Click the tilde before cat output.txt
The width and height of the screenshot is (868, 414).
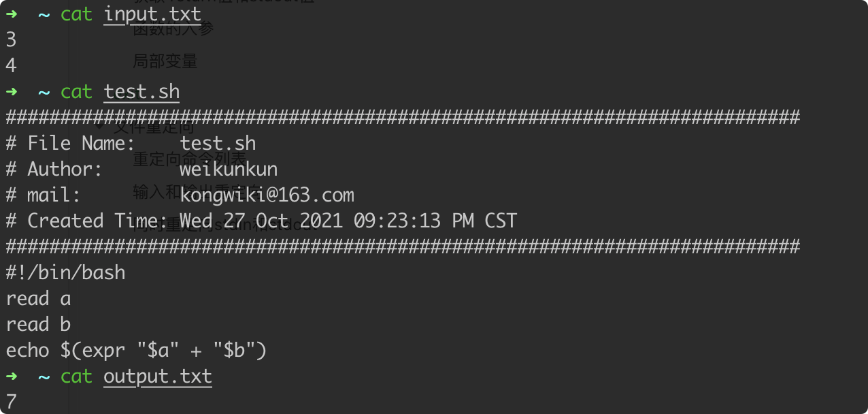(x=44, y=376)
